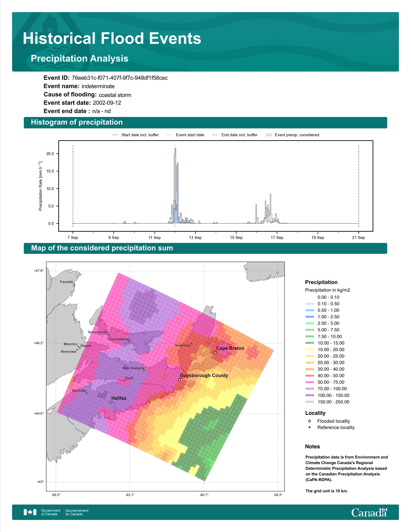
Task: Click the Notes heading
Action: pyautogui.click(x=312, y=447)
